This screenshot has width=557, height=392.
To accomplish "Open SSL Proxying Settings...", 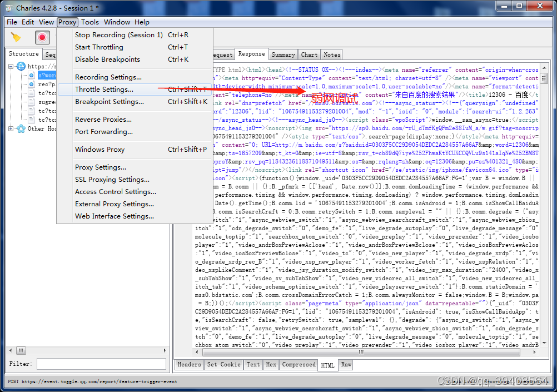I will pos(135,180).
